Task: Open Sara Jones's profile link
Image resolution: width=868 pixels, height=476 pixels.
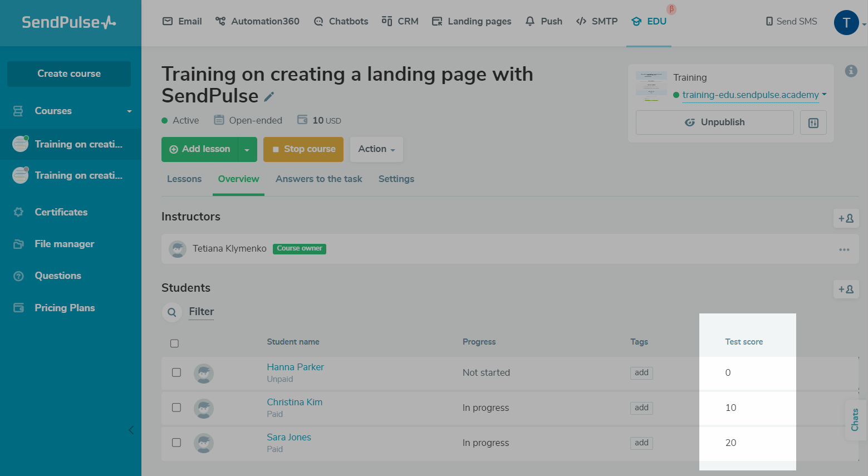Action: coord(289,437)
